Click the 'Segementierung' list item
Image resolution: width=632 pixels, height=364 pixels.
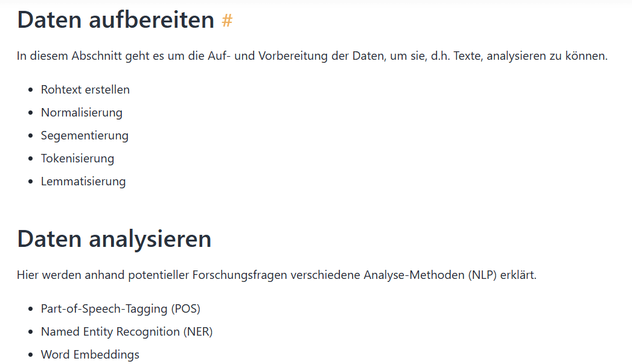click(x=85, y=135)
